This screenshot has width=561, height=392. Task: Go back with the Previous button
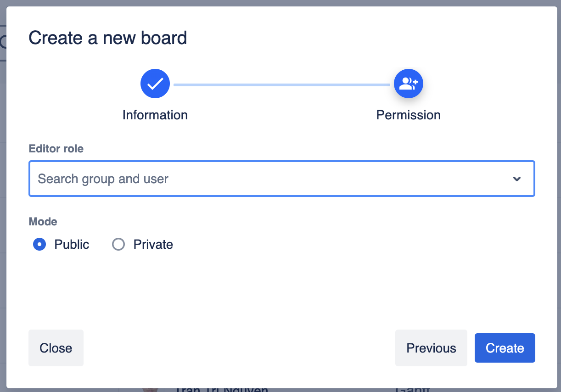(431, 348)
